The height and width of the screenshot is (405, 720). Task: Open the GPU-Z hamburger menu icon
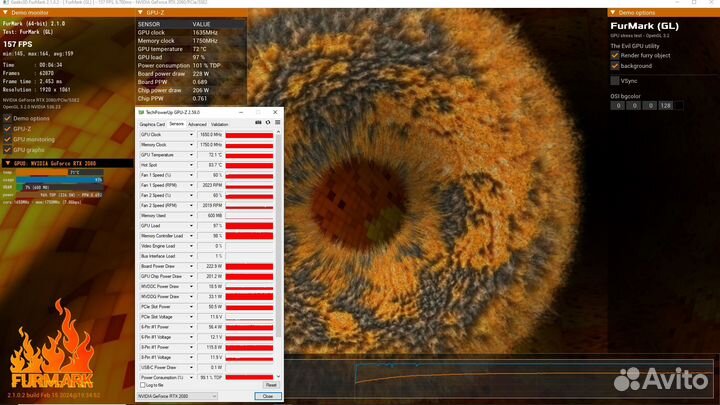[277, 123]
